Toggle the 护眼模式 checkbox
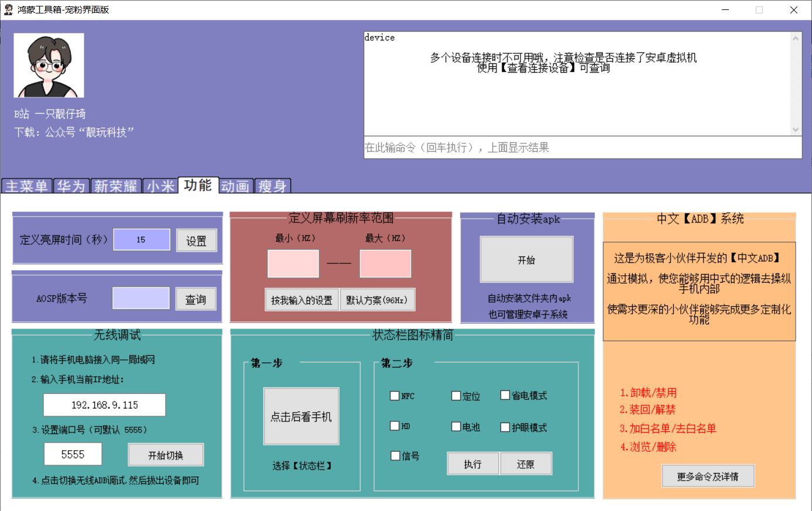 505,426
